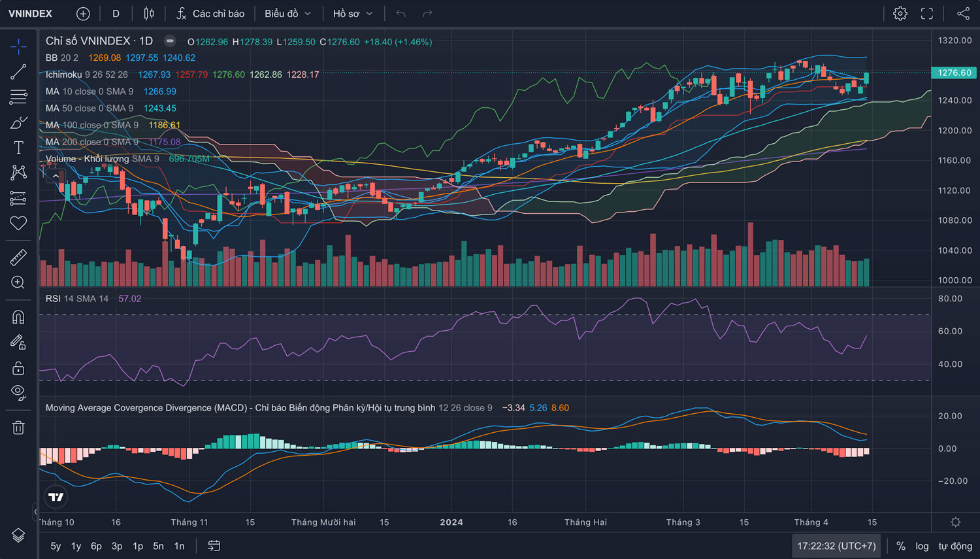
Task: Expand the Hồ sơ dropdown
Action: tap(353, 14)
